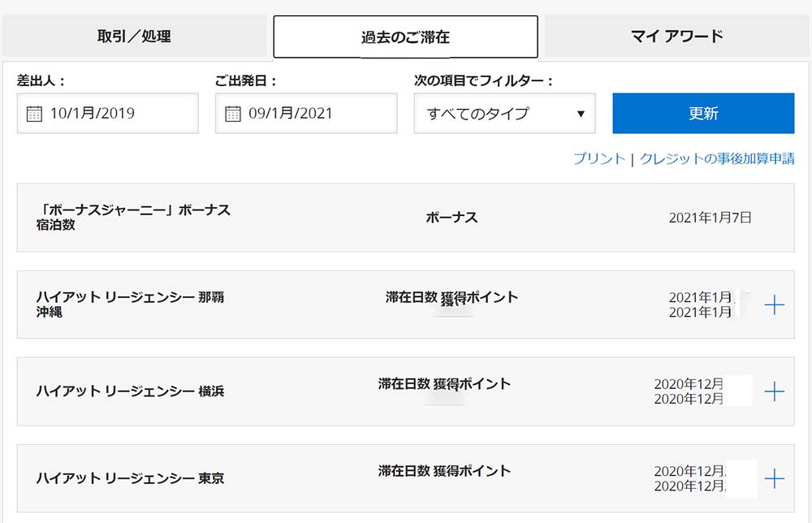Open the すべてのタイプ filter dropdown

tap(504, 114)
